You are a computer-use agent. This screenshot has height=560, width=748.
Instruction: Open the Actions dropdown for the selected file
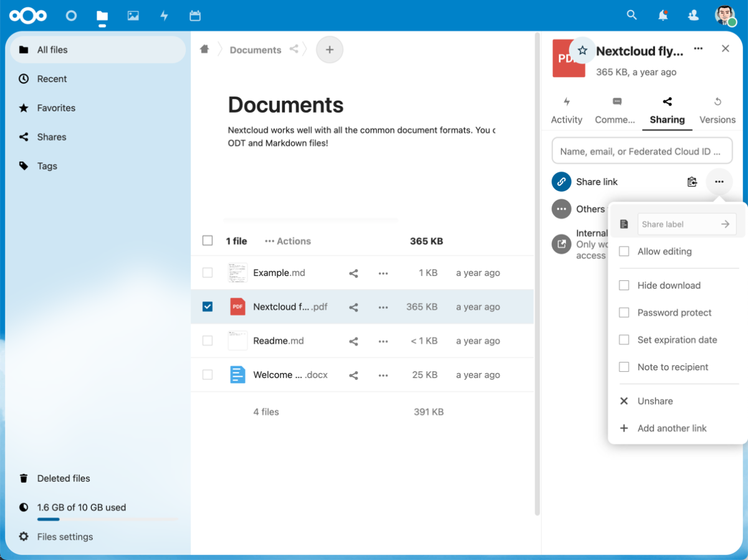[287, 241]
